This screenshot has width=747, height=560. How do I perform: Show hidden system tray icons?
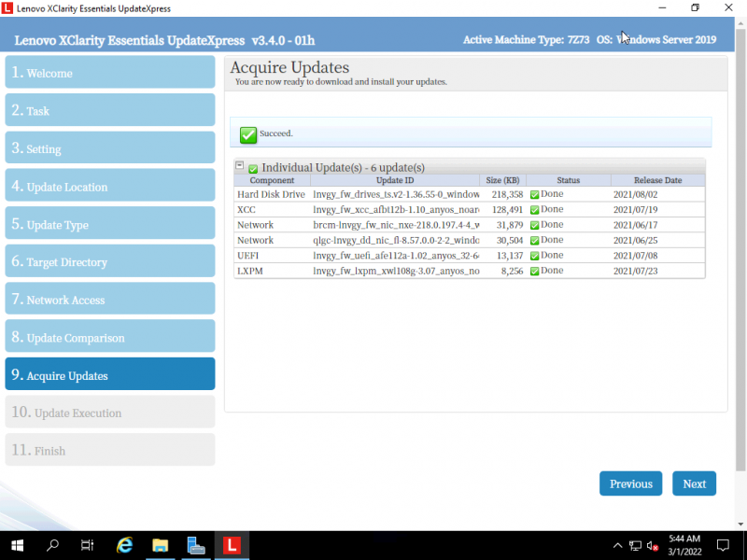click(617, 545)
